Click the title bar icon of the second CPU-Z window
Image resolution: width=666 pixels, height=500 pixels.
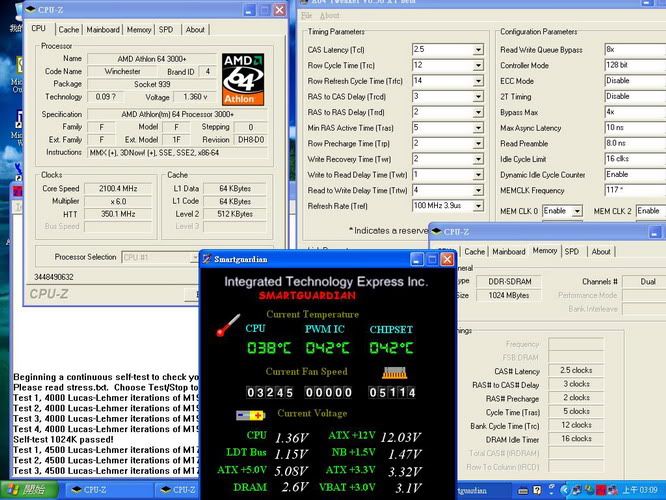(x=437, y=231)
